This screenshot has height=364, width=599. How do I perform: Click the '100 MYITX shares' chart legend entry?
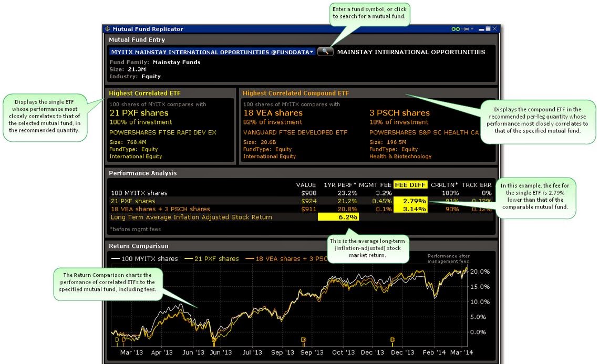pyautogui.click(x=145, y=258)
